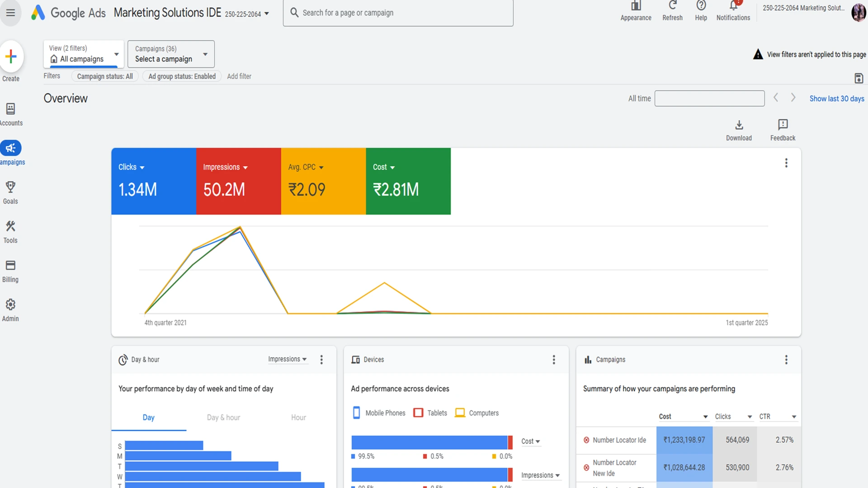Change the Avg. CPC metric dropdown
The width and height of the screenshot is (868, 488).
[x=306, y=167]
